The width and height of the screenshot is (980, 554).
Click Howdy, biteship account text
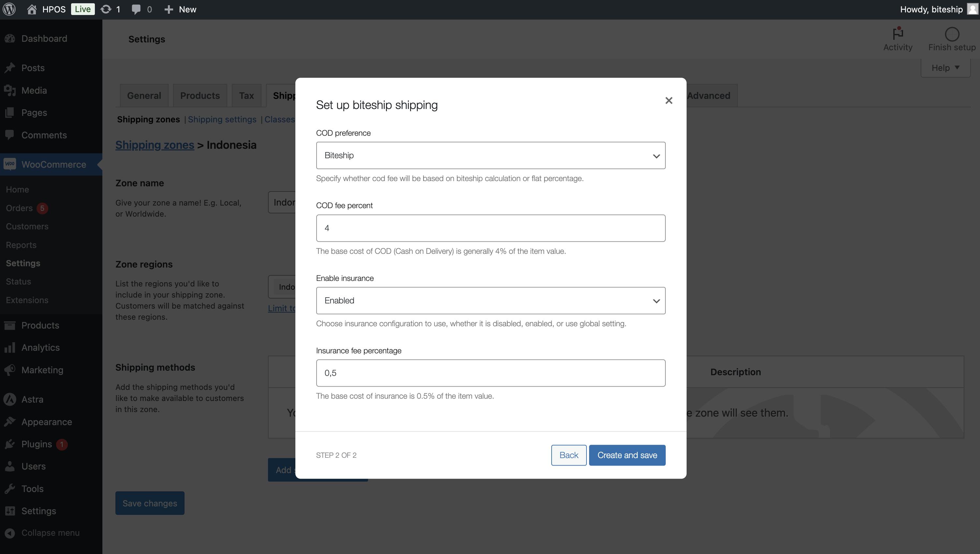(x=931, y=9)
